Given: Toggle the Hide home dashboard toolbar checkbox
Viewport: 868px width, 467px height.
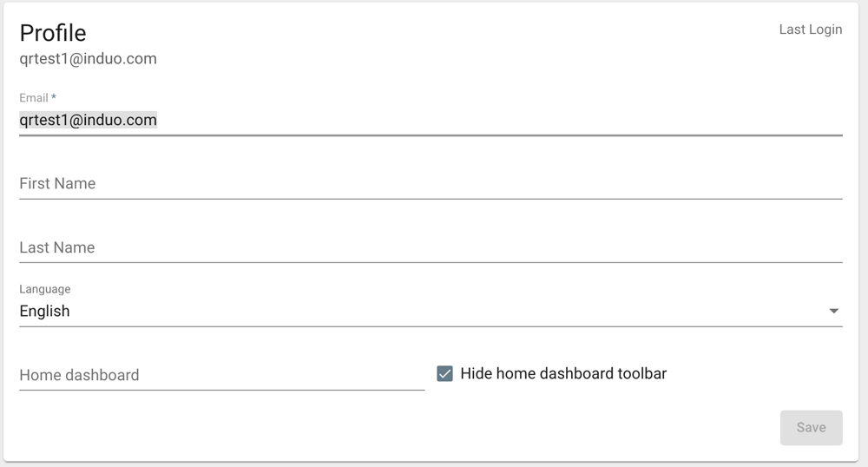Looking at the screenshot, I should click(445, 374).
